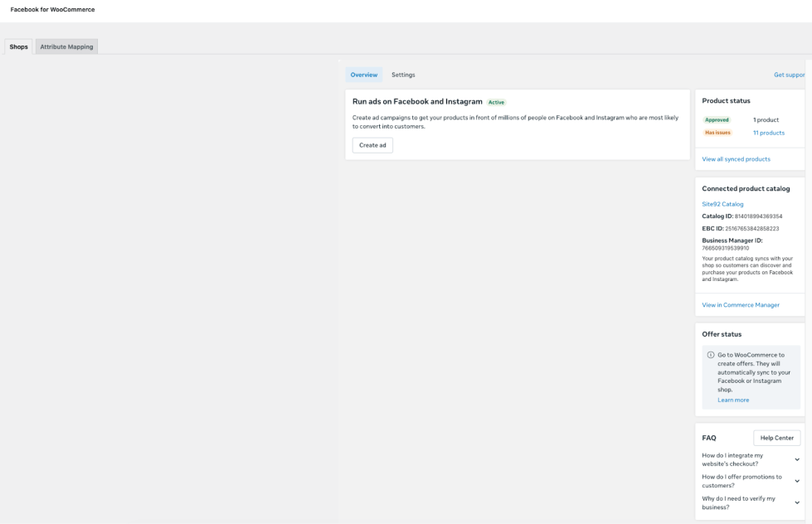Open the Attribute Mapping tab
Image resolution: width=812 pixels, height=524 pixels.
point(67,46)
